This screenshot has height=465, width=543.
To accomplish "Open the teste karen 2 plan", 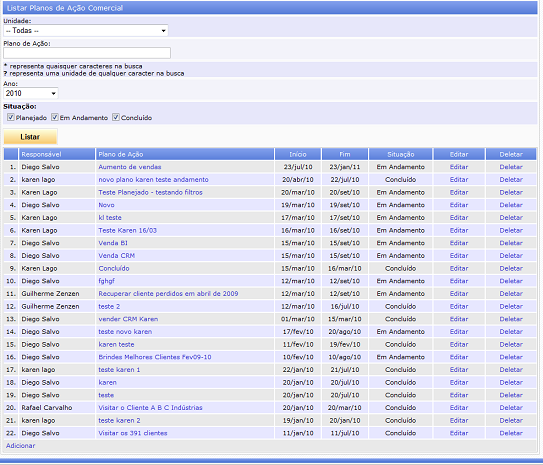I will tap(119, 420).
